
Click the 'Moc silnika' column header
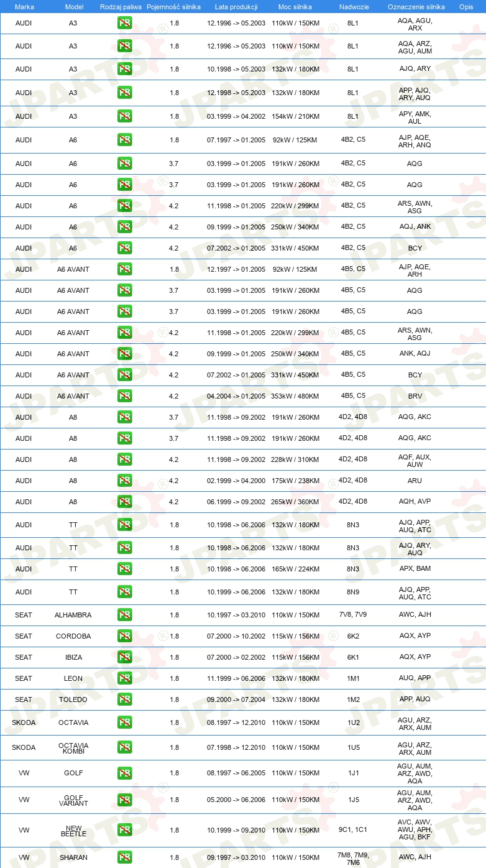[x=295, y=7]
